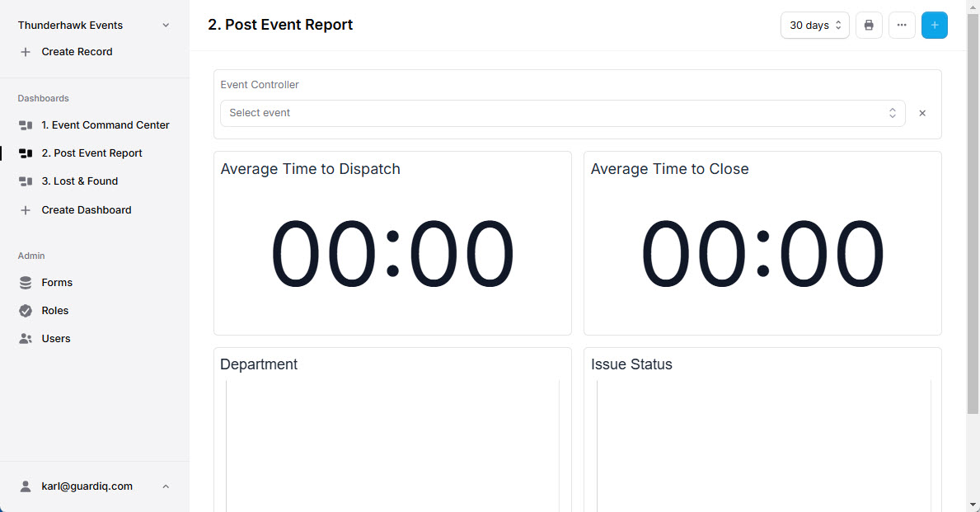
Task: Click the Issue Status chart title
Action: [631, 364]
